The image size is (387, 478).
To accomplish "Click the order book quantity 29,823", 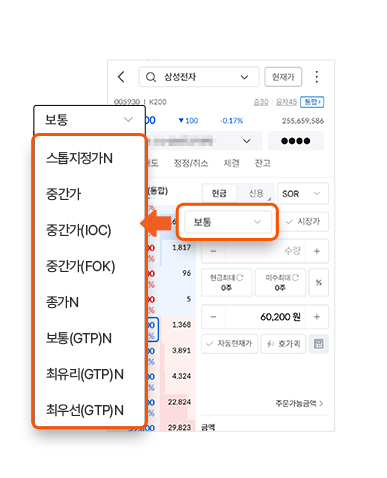I will (x=179, y=427).
